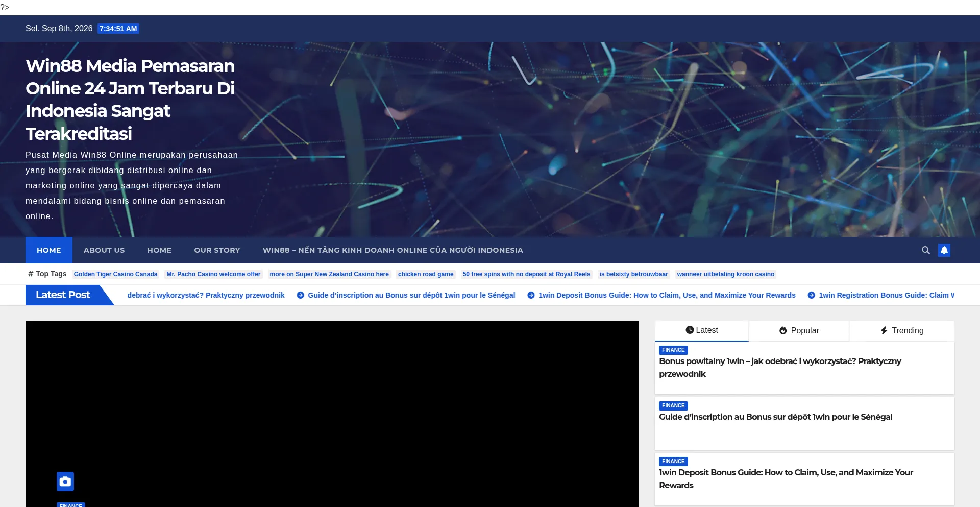Image resolution: width=980 pixels, height=507 pixels.
Task: Open the chicken road game tag
Action: (426, 274)
